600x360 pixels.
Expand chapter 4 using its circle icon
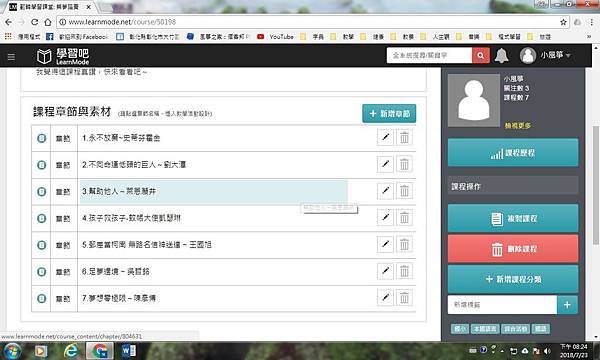coord(41,218)
